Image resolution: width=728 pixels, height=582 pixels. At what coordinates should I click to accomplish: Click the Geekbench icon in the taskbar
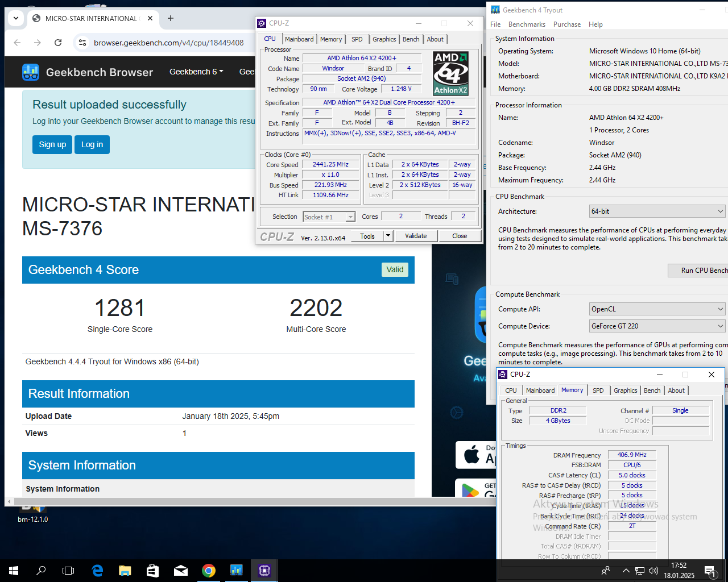(x=237, y=571)
